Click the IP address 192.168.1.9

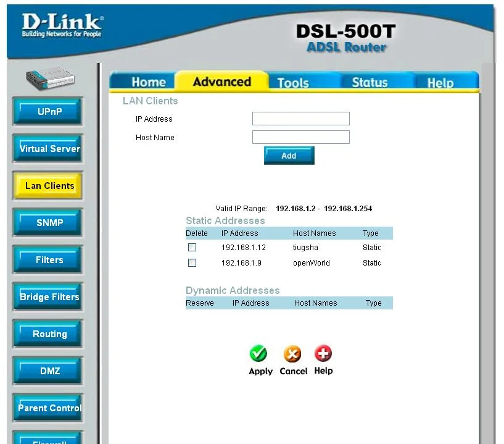(x=241, y=263)
